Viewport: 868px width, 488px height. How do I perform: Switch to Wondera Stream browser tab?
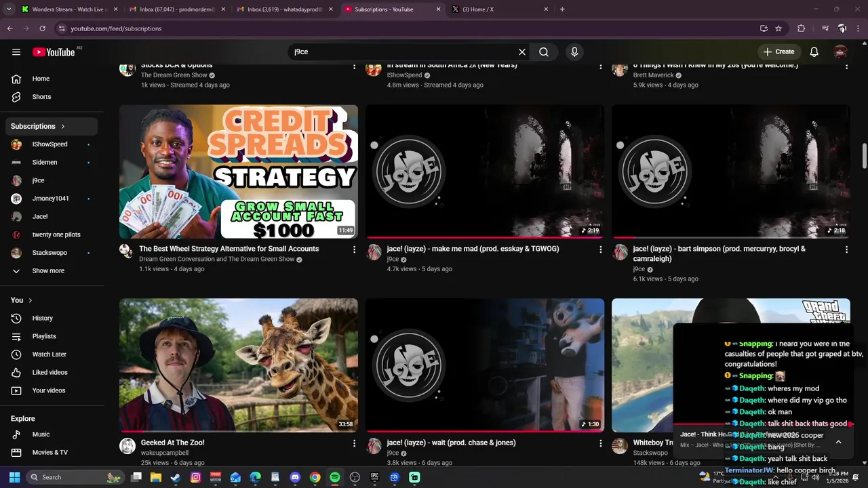[68, 9]
